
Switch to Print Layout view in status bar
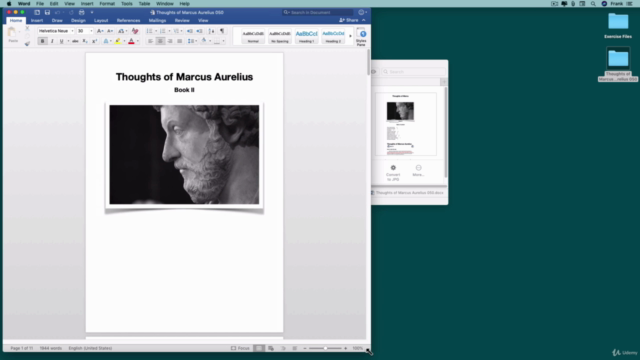259,348
